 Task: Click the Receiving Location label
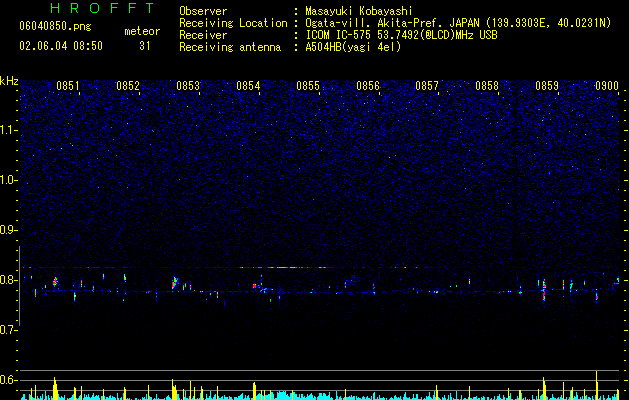point(233,23)
